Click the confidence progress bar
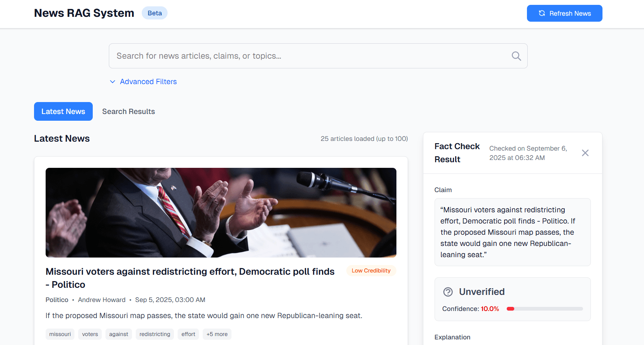Viewport: 644px width, 345px height. pyautogui.click(x=545, y=309)
